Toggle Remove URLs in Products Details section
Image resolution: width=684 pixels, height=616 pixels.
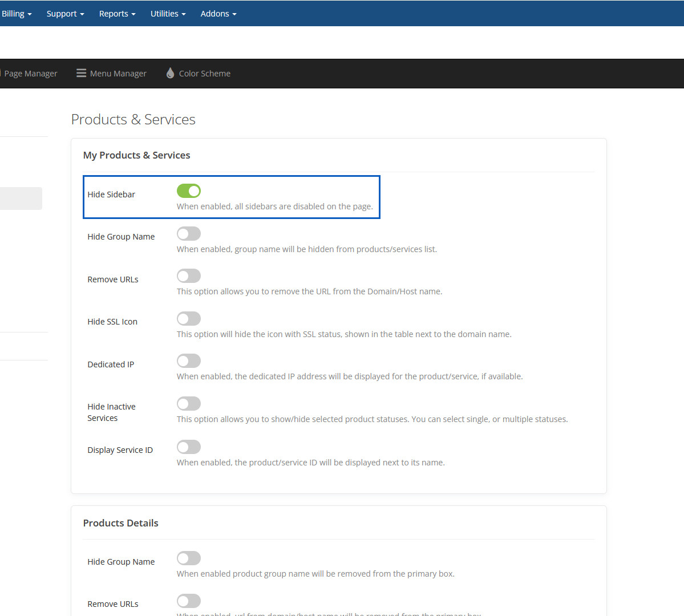point(189,601)
